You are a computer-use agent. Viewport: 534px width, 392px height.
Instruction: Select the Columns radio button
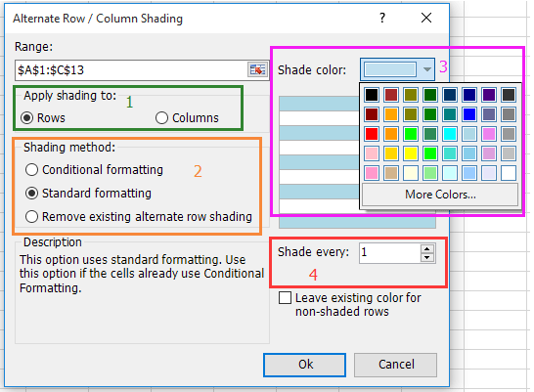[x=161, y=118]
